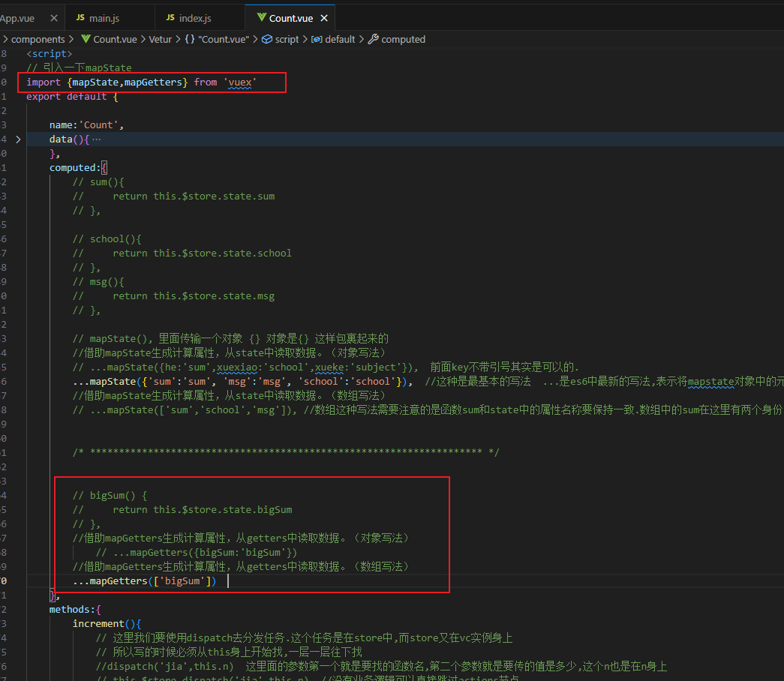Click the mapState import name

coord(95,82)
